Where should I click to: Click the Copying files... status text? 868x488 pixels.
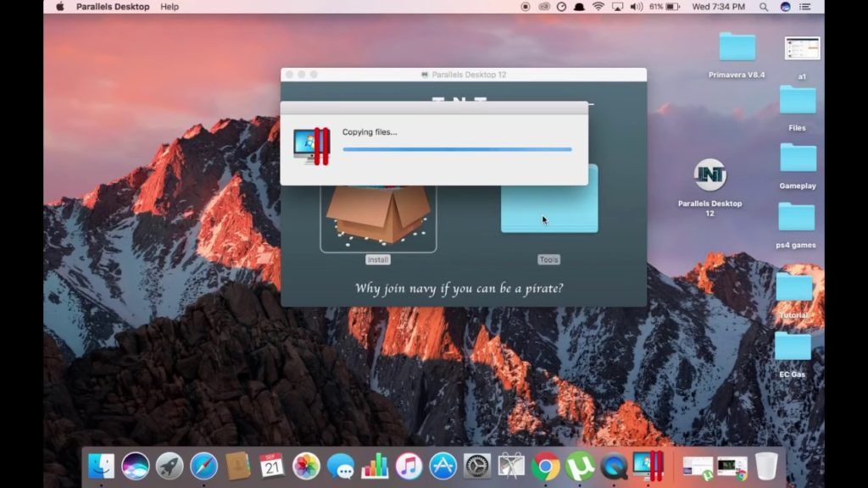pos(370,132)
